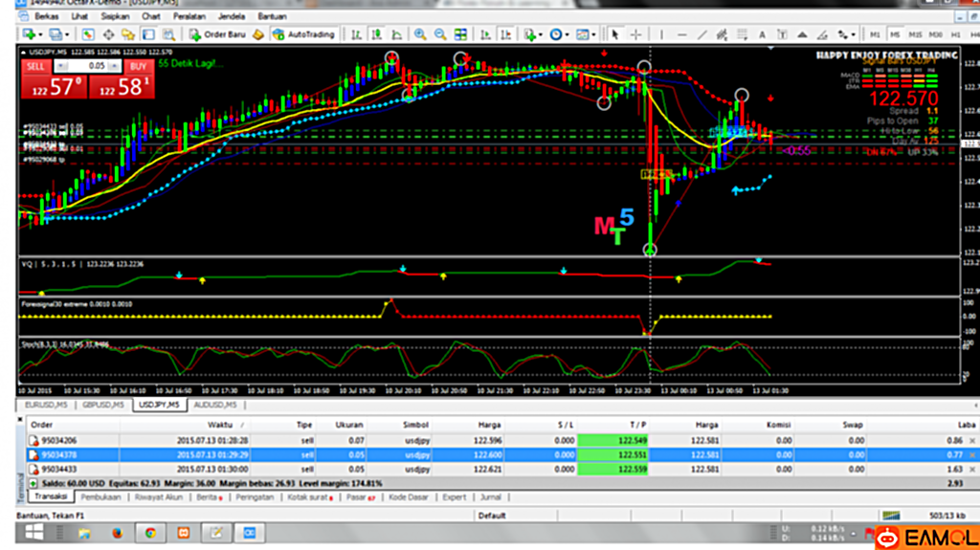Open the Windows Start button
The height and width of the screenshot is (550, 980).
(33, 533)
